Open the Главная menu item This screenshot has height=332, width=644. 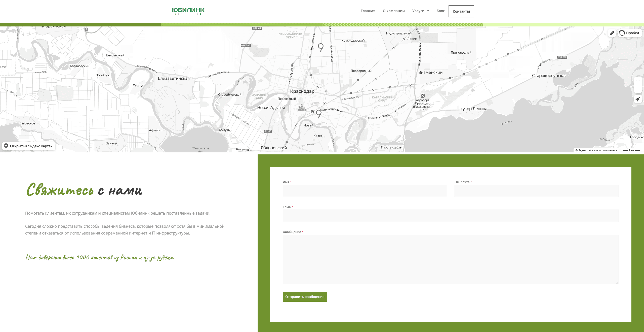click(368, 11)
